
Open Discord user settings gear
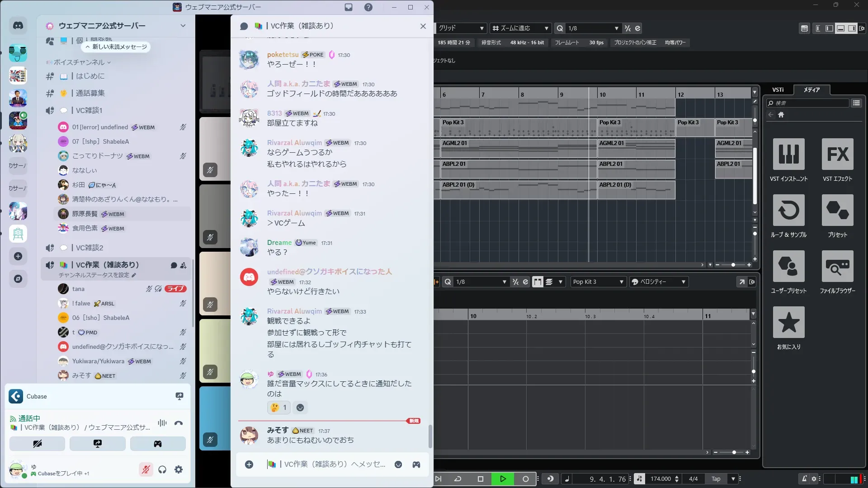pos(179,470)
